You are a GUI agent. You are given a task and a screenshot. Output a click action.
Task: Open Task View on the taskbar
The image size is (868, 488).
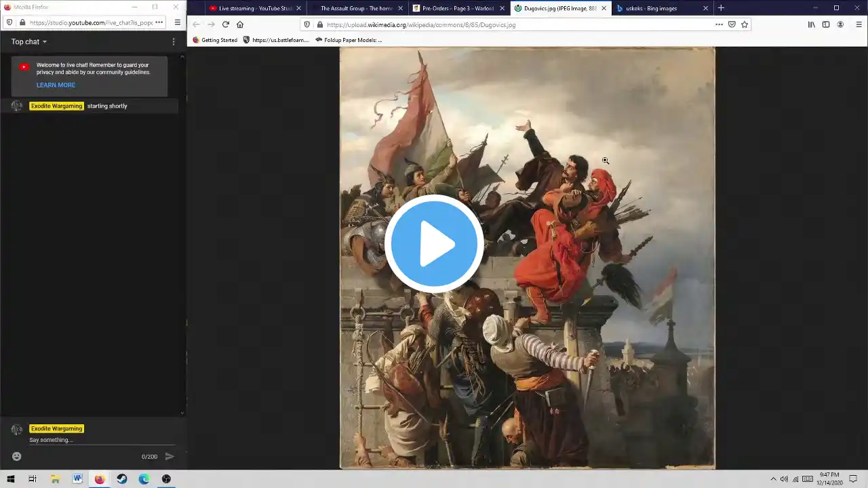pyautogui.click(x=32, y=479)
